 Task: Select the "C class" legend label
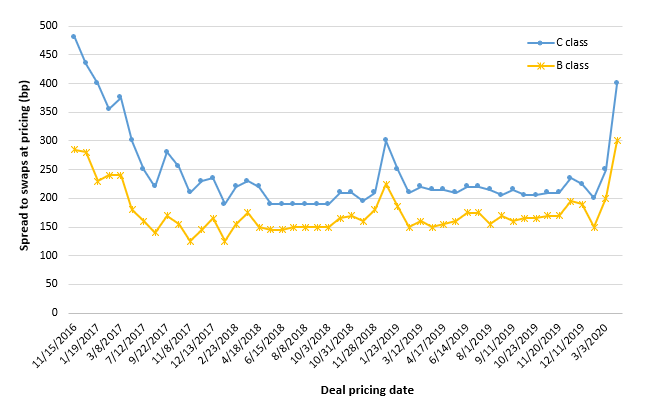(x=572, y=42)
